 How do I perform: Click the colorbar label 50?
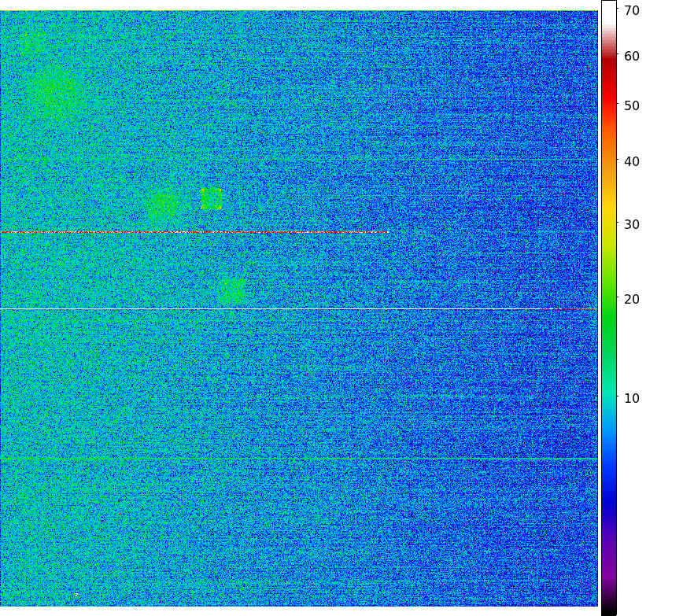tap(632, 105)
